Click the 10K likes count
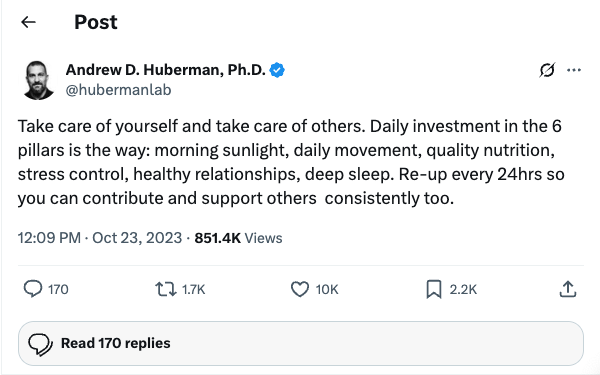 click(x=327, y=290)
